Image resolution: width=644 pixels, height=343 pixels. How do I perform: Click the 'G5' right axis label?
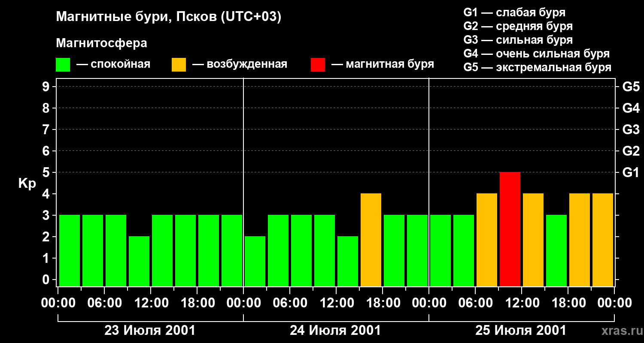pos(631,87)
